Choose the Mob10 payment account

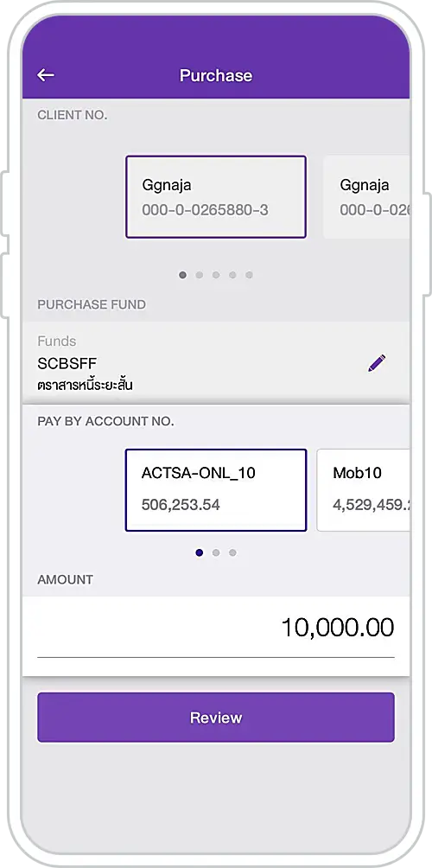tap(364, 490)
